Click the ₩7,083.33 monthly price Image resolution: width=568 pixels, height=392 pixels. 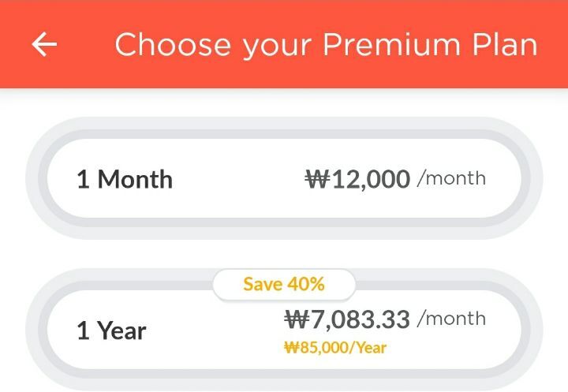pyautogui.click(x=347, y=319)
